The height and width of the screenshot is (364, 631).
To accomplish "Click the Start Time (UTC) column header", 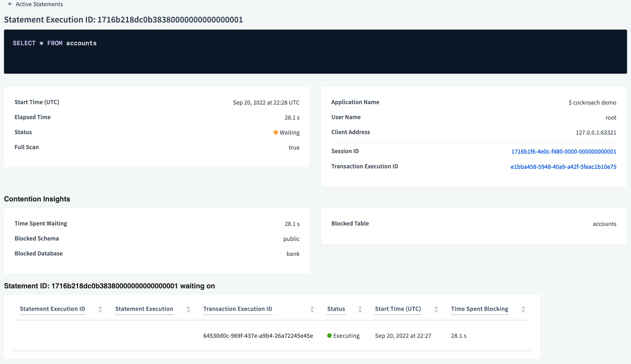I will [x=398, y=309].
